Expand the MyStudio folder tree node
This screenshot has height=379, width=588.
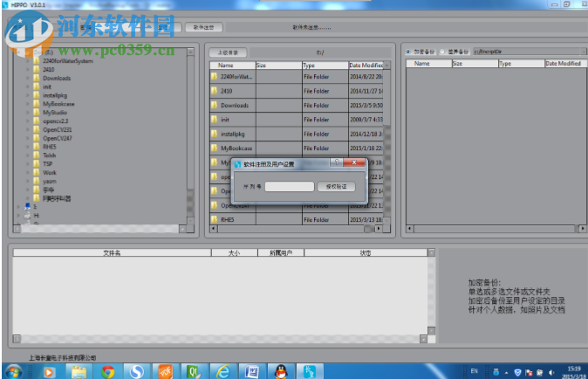tap(27, 113)
